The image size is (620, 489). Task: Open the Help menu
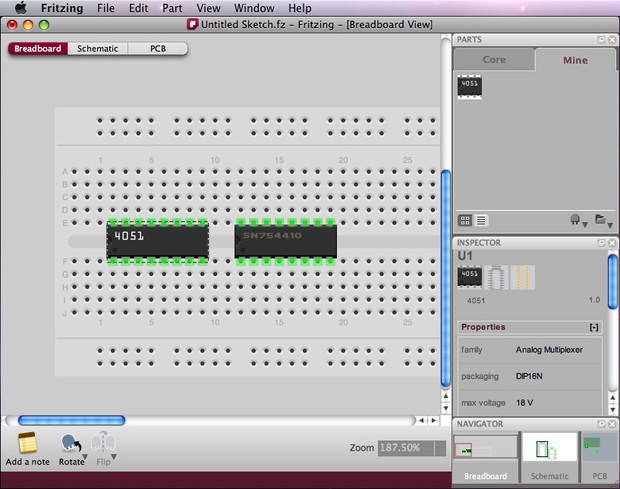(x=299, y=8)
